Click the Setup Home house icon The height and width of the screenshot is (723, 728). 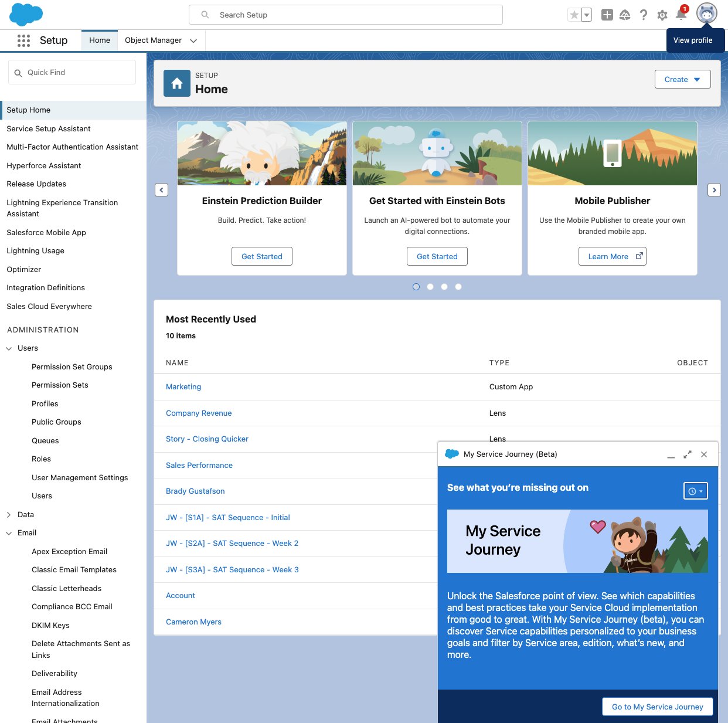click(x=177, y=83)
